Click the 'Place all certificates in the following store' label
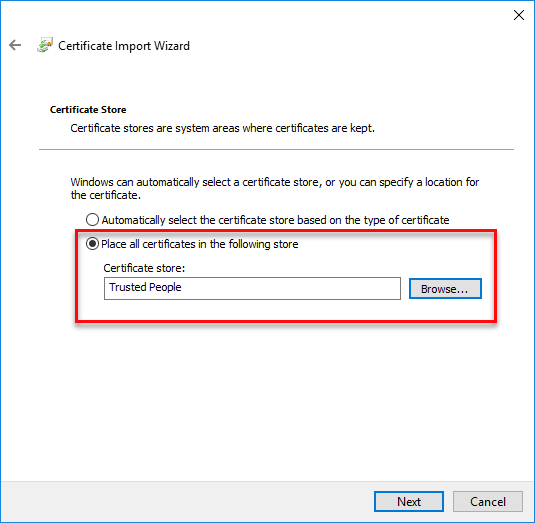Viewport: 535px width, 523px height. pos(200,244)
